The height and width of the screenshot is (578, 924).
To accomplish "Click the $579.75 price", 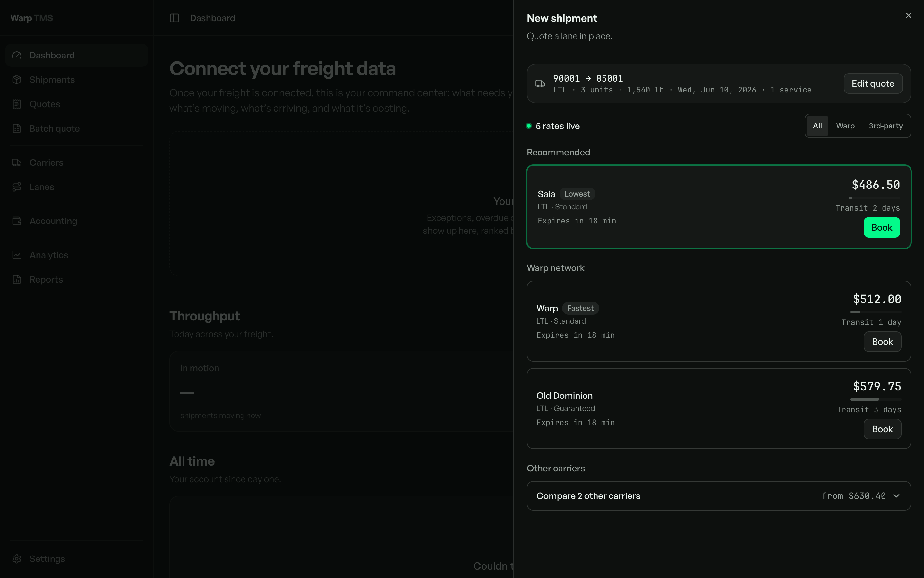I will 877,387.
